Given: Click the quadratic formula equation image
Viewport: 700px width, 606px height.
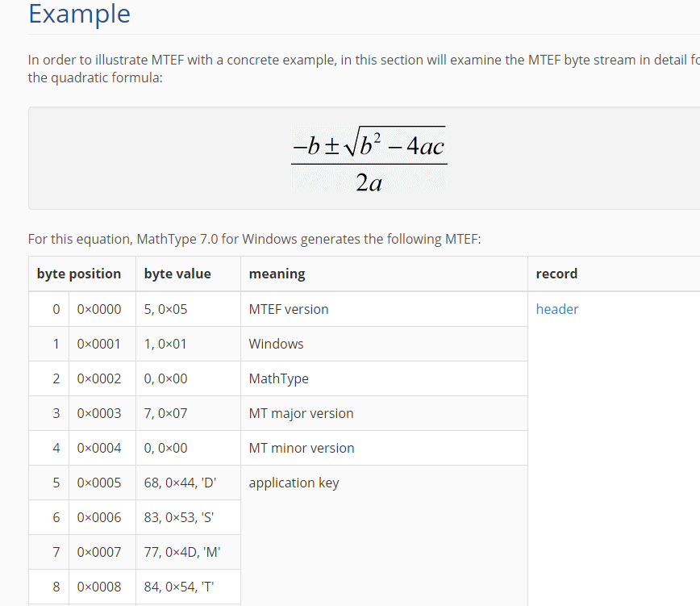Looking at the screenshot, I should pyautogui.click(x=369, y=159).
